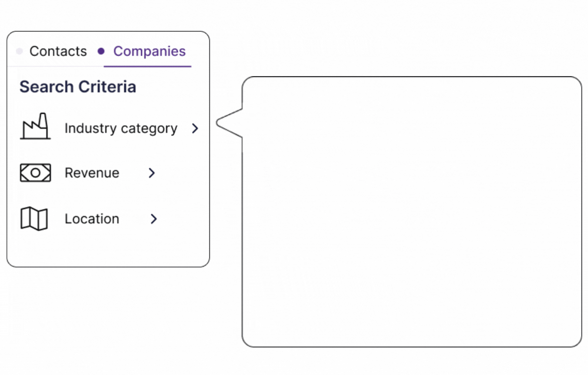Switch to the Companies tab

point(149,51)
